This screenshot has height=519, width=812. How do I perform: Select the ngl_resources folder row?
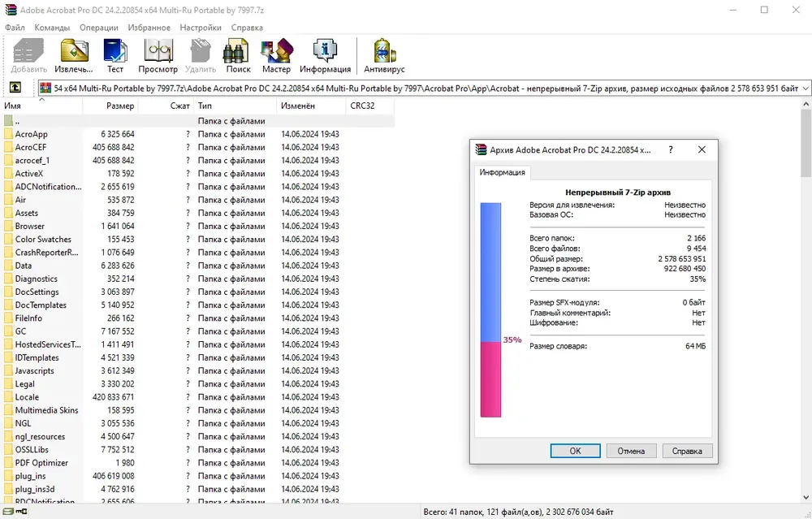click(197, 437)
